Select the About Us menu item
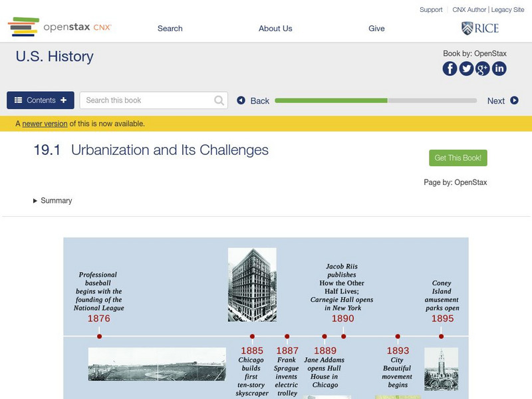This screenshot has width=532, height=399. 275,29
